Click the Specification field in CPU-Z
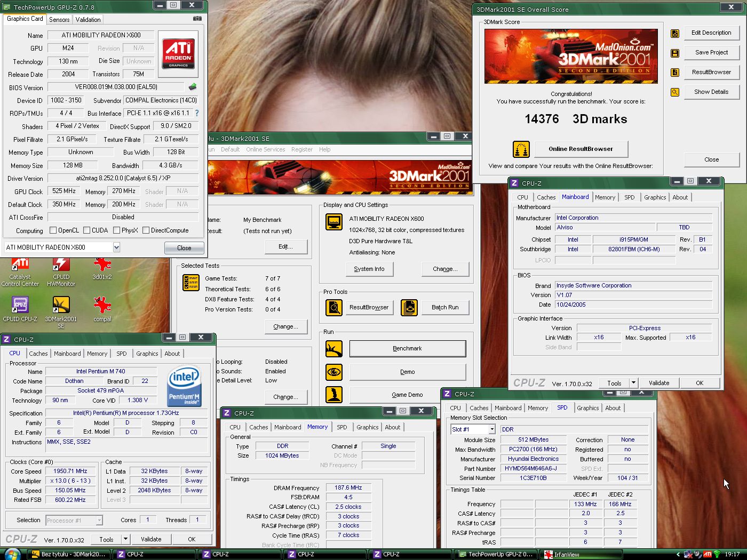747x560 pixels. coord(125,413)
